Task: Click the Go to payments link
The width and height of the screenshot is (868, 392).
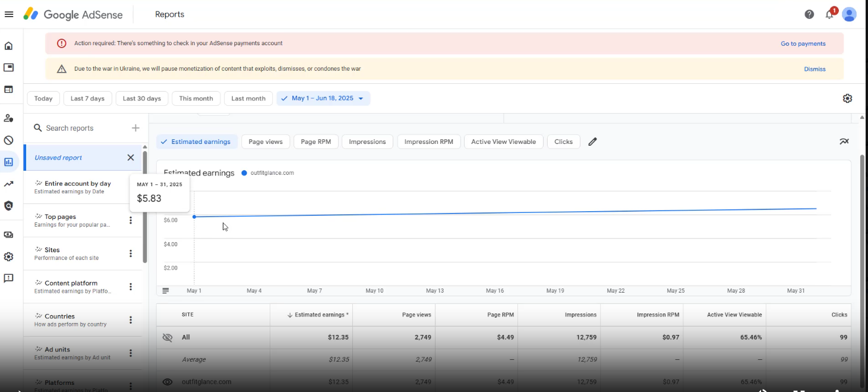Action: point(803,43)
